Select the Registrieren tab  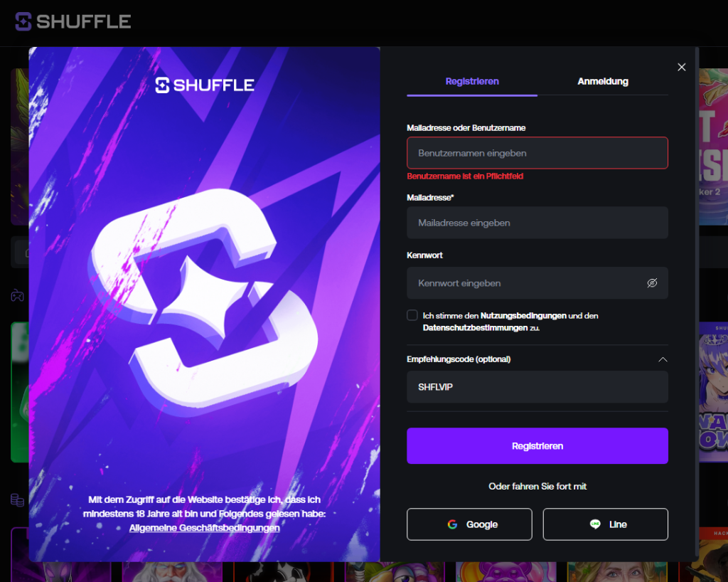(x=472, y=81)
